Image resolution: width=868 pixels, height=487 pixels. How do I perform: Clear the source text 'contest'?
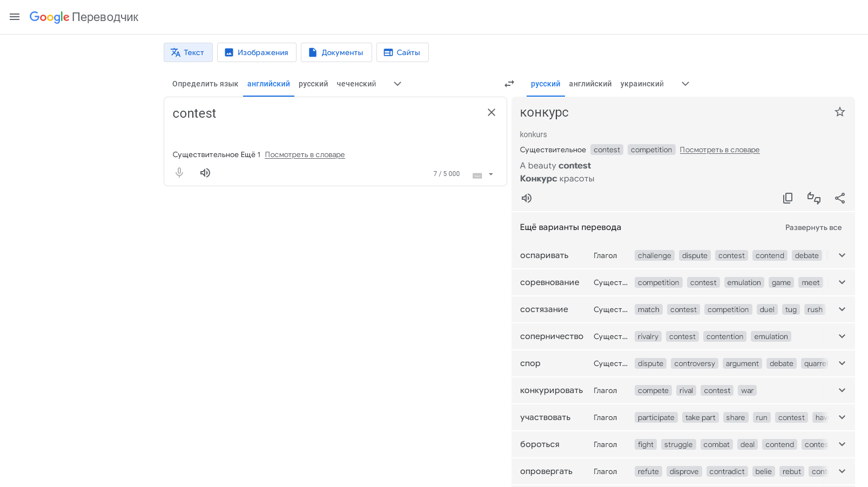point(492,112)
